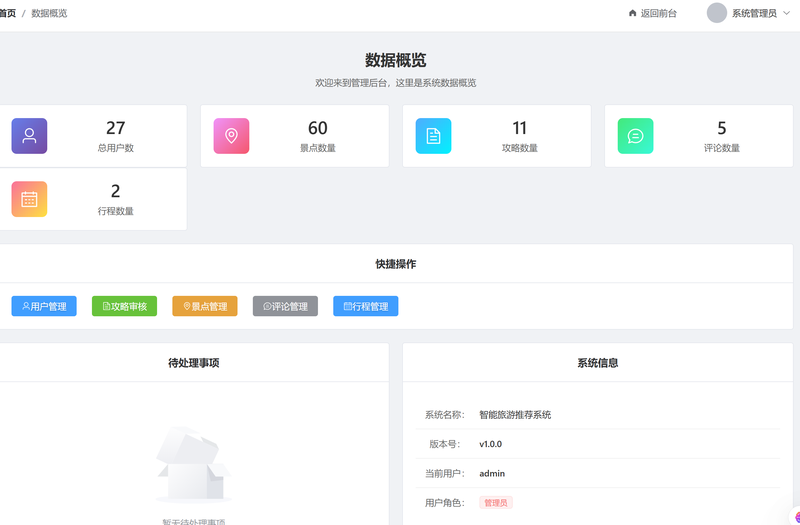Viewport: 800px width, 525px height.
Task: Click the 返回前台 link
Action: pos(658,13)
